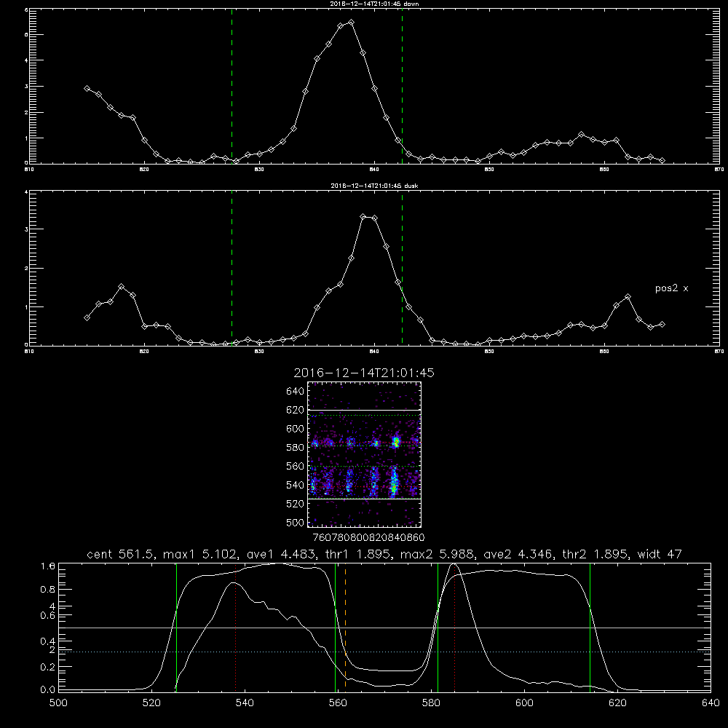Click x-axis label '820' under dawn plot
The height and width of the screenshot is (728, 728).
144,170
